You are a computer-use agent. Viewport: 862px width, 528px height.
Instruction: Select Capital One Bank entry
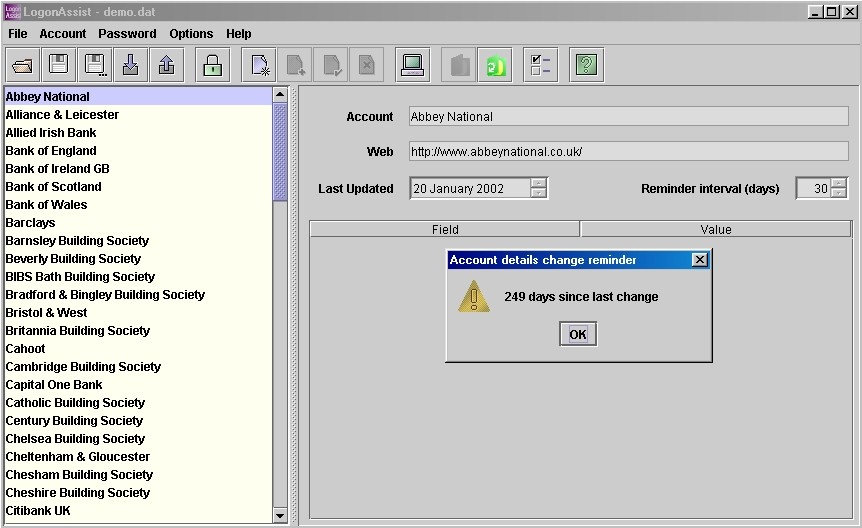pos(139,384)
